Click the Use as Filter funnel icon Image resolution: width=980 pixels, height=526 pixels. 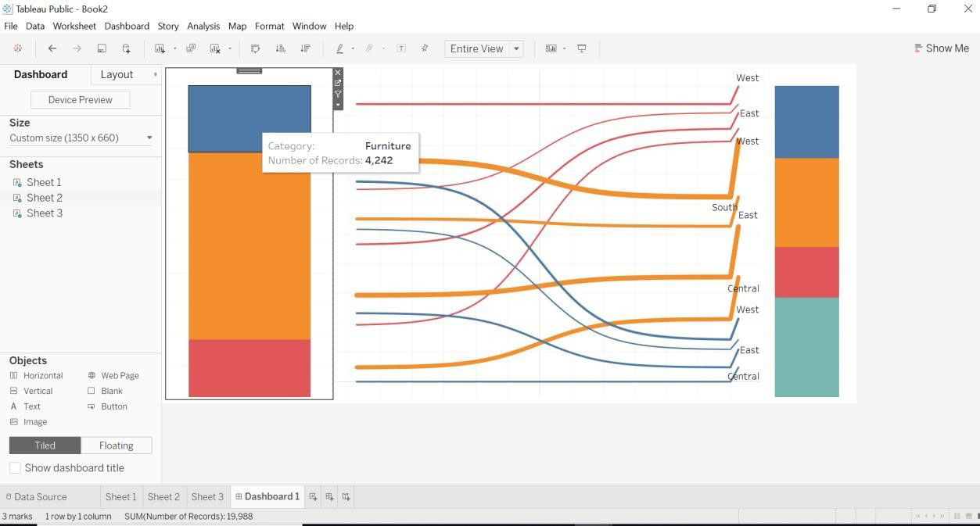(x=338, y=94)
